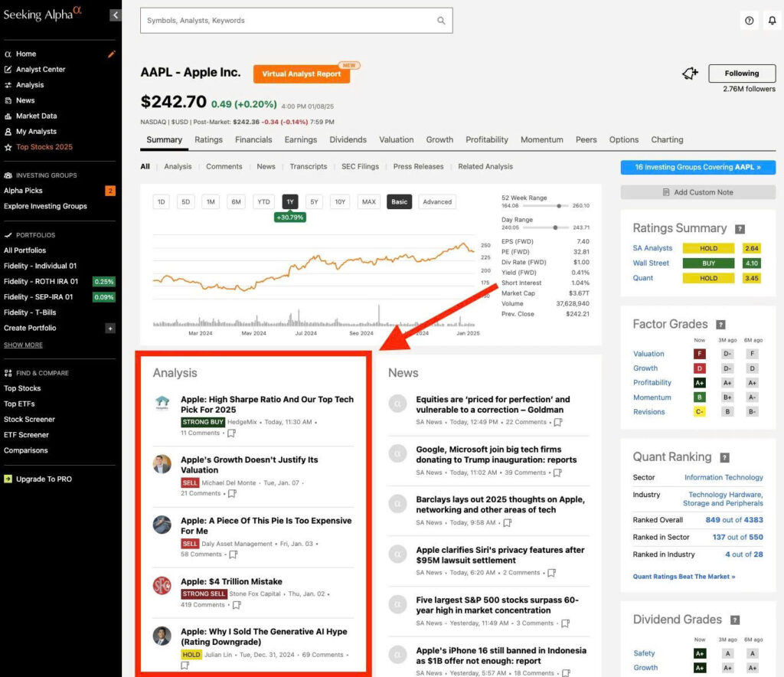Click the Dividend Grades help icon
784x677 pixels.
[734, 620]
